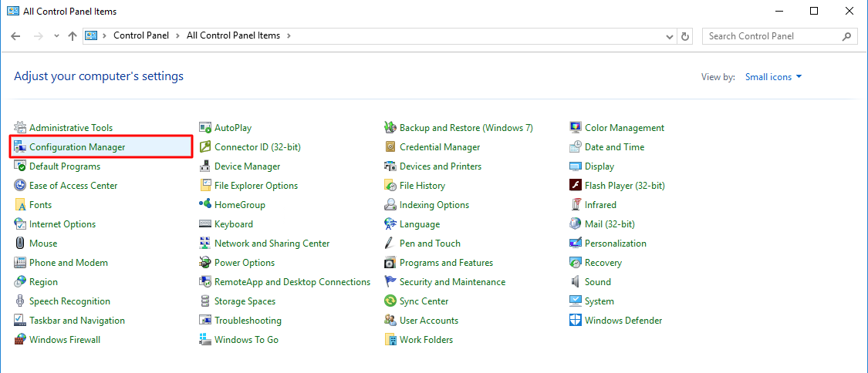Open Taskbar and Navigation link
This screenshot has height=373, width=868.
pos(77,321)
